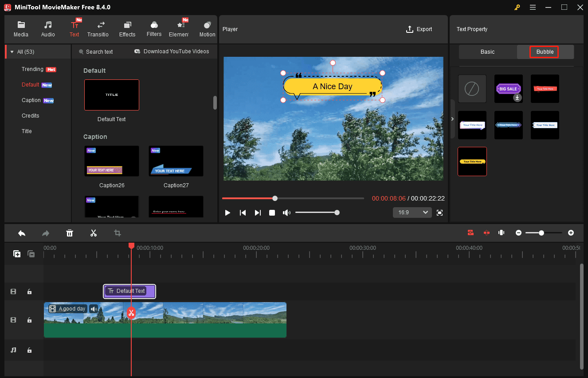The height and width of the screenshot is (378, 588).
Task: Select the Effects panel
Action: click(x=127, y=28)
